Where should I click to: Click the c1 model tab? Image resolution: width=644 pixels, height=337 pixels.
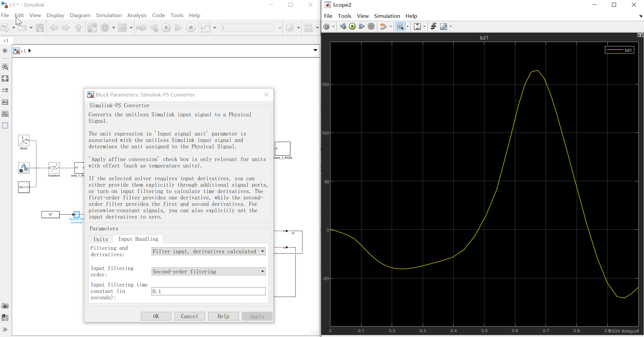click(6, 40)
